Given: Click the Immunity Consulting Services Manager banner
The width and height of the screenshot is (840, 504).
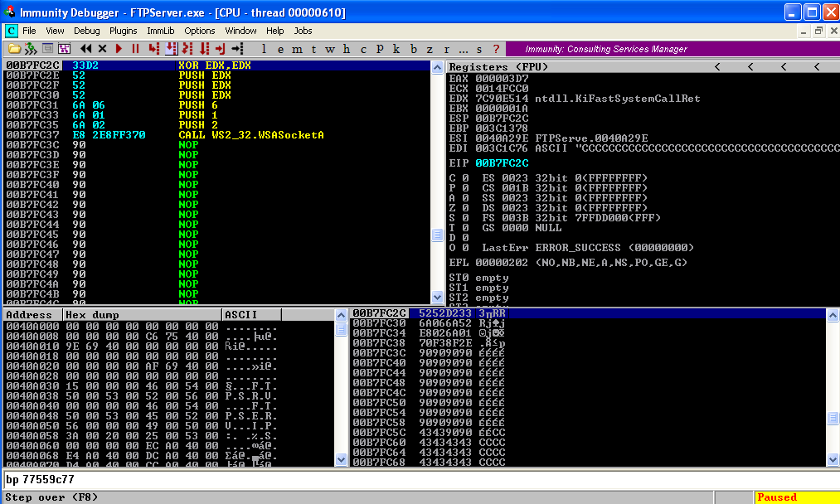Looking at the screenshot, I should coord(672,49).
